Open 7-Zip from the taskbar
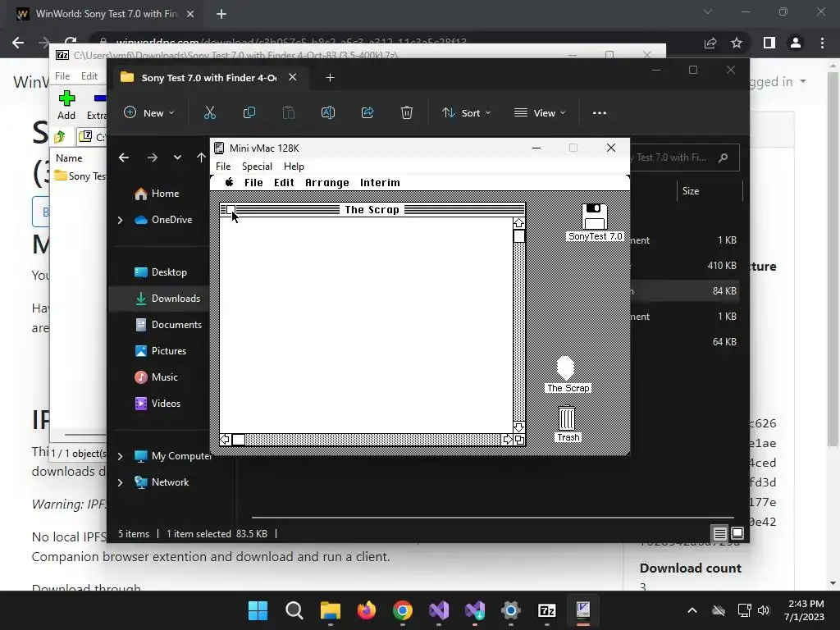 click(546, 610)
